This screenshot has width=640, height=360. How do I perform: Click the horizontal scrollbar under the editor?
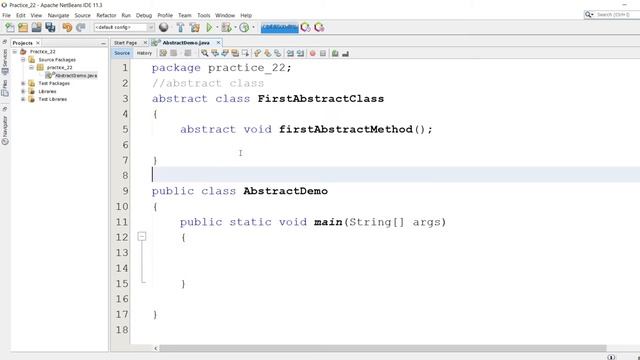382,348
